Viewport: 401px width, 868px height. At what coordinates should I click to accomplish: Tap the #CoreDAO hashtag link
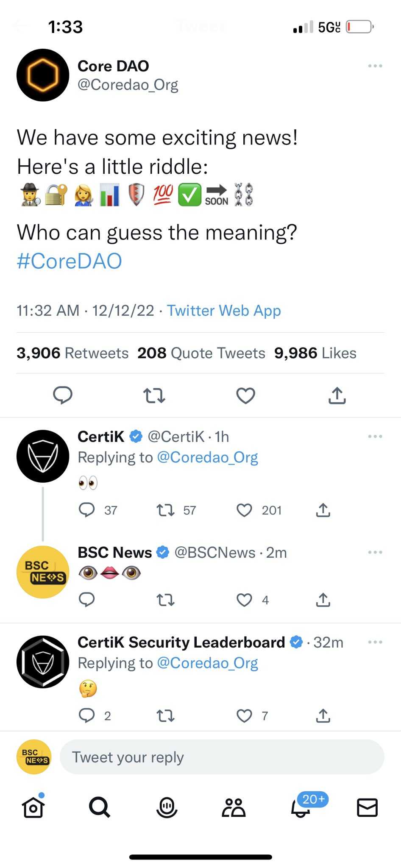70,261
